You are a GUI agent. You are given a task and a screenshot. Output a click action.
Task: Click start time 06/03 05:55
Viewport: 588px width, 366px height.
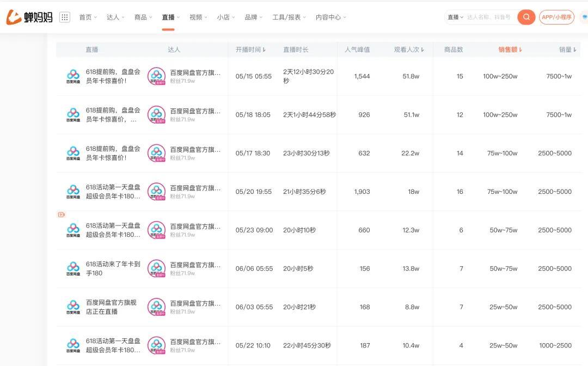[254, 307]
